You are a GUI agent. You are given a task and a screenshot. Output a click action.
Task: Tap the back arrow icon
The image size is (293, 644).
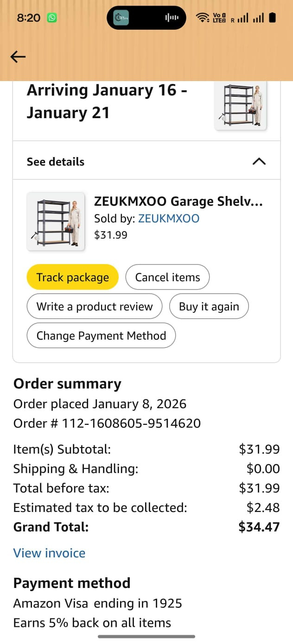point(18,57)
